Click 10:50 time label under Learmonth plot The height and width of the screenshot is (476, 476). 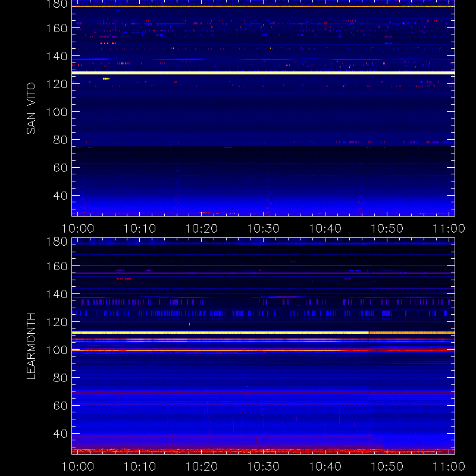point(387,466)
